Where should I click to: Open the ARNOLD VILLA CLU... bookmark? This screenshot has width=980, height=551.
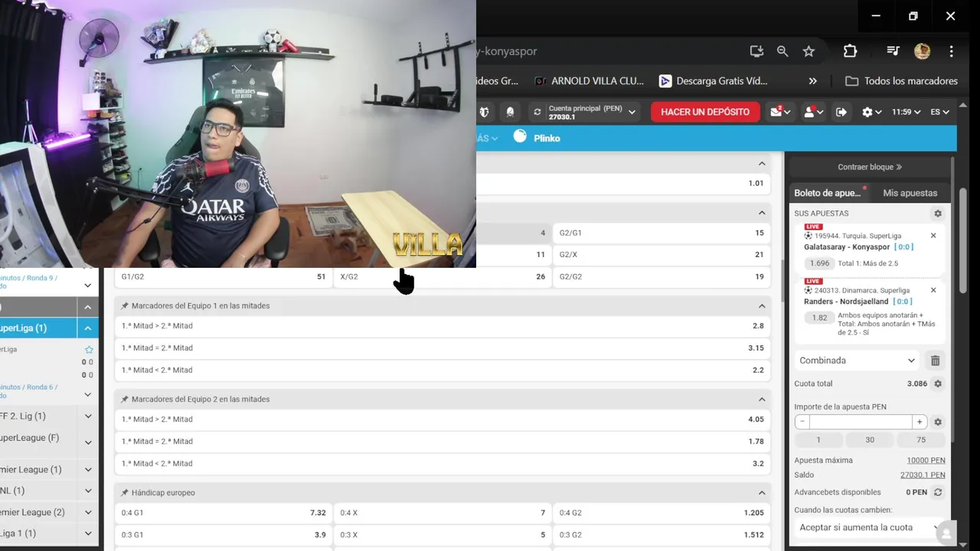589,81
